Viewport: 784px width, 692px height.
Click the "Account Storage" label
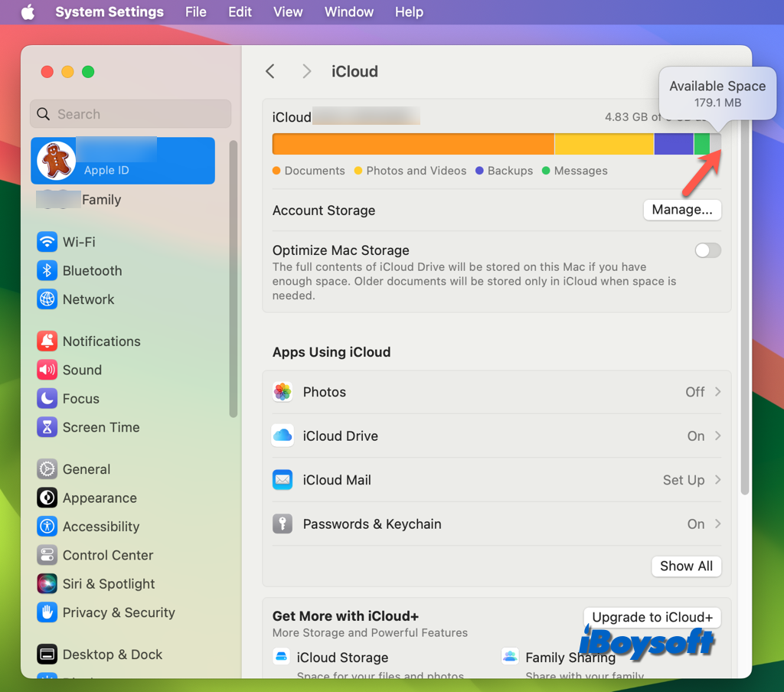click(x=324, y=211)
